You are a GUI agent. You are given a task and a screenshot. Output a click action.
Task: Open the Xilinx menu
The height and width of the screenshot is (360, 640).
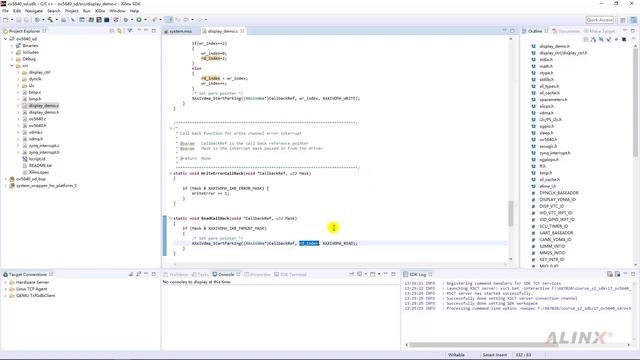(x=100, y=11)
